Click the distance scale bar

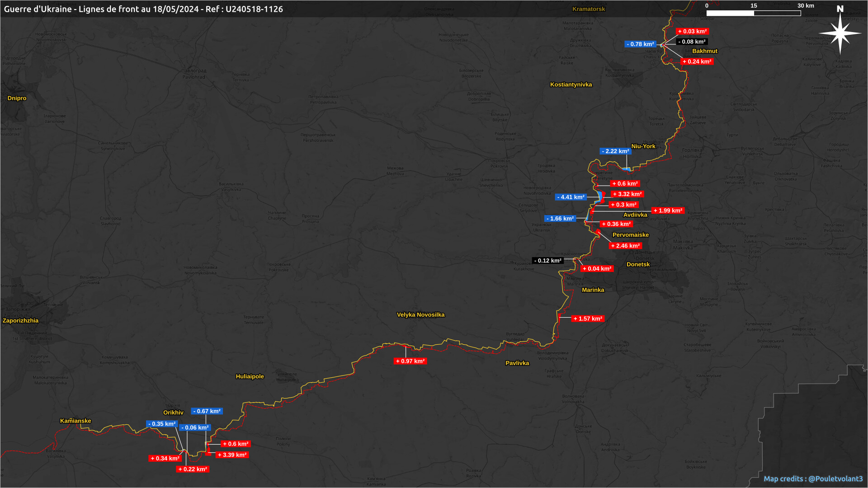tap(754, 13)
